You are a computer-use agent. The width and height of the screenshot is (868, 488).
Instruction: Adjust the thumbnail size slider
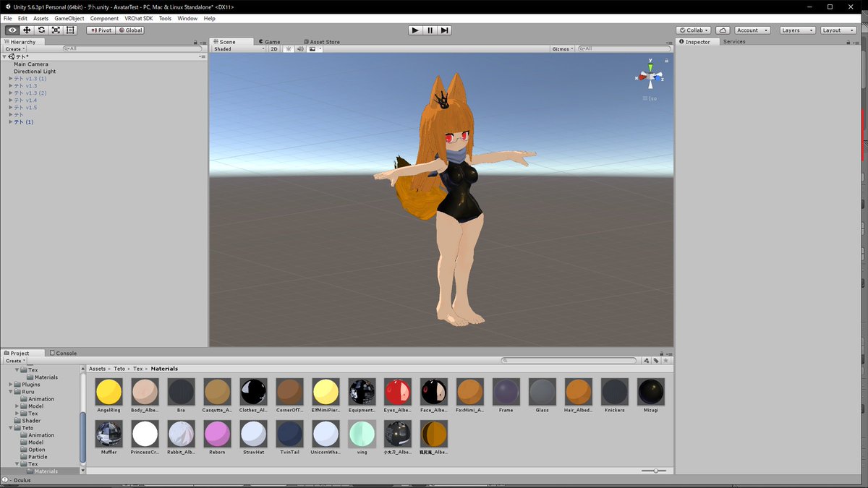click(x=655, y=471)
